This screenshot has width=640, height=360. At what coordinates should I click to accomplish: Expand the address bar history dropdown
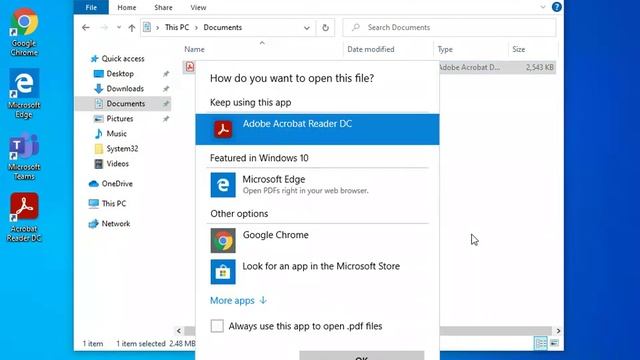[307, 28]
